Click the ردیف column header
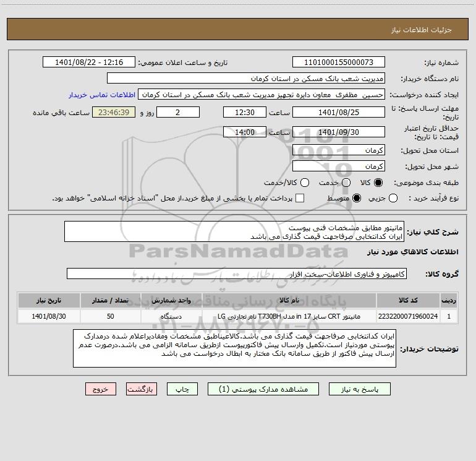Image resolution: width=476 pixels, height=461 pixels. click(x=449, y=300)
